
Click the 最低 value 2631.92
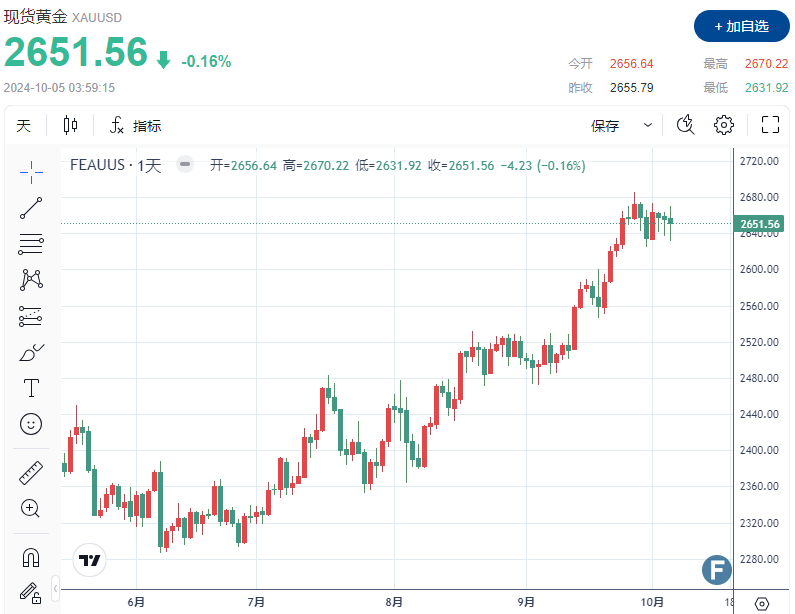pyautogui.click(x=766, y=88)
